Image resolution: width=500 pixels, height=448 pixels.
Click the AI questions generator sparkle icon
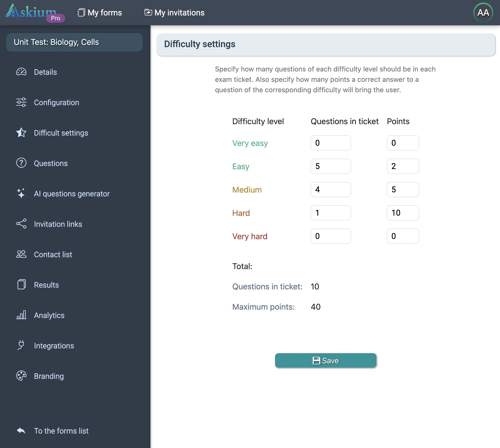tap(21, 193)
